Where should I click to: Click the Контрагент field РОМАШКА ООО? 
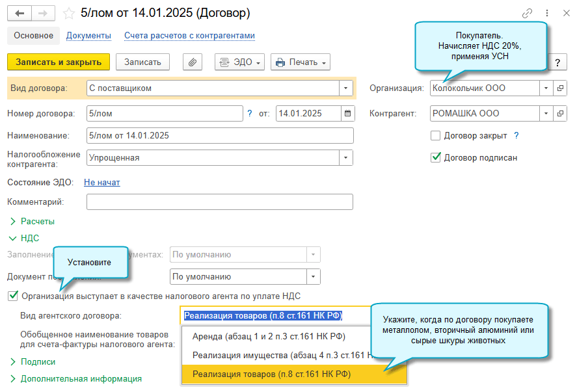(485, 113)
